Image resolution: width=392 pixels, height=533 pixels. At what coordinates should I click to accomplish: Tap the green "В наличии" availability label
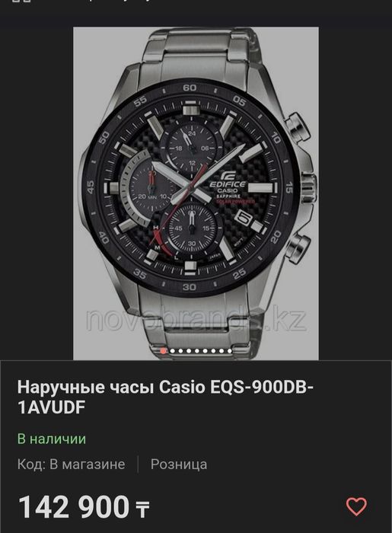(x=52, y=439)
